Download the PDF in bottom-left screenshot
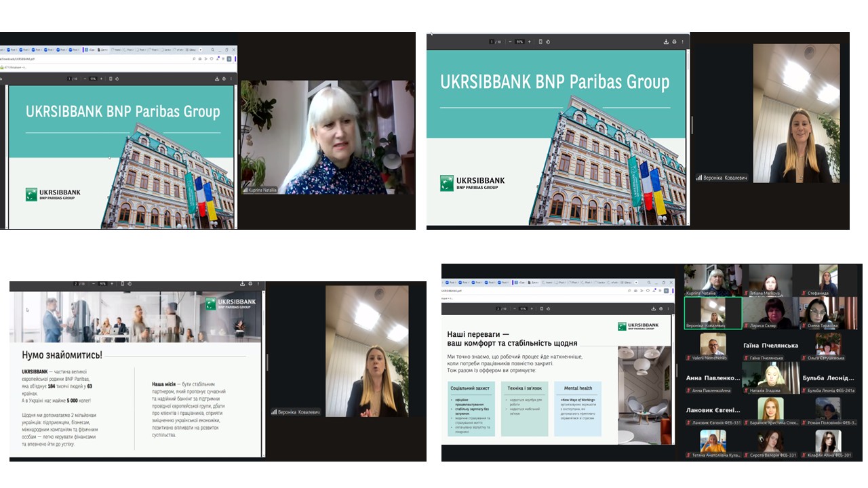Screen dimensions: 868x488 tap(242, 283)
